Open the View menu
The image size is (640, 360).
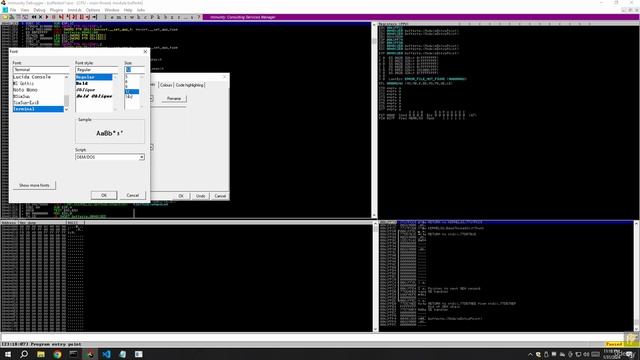pos(25,10)
